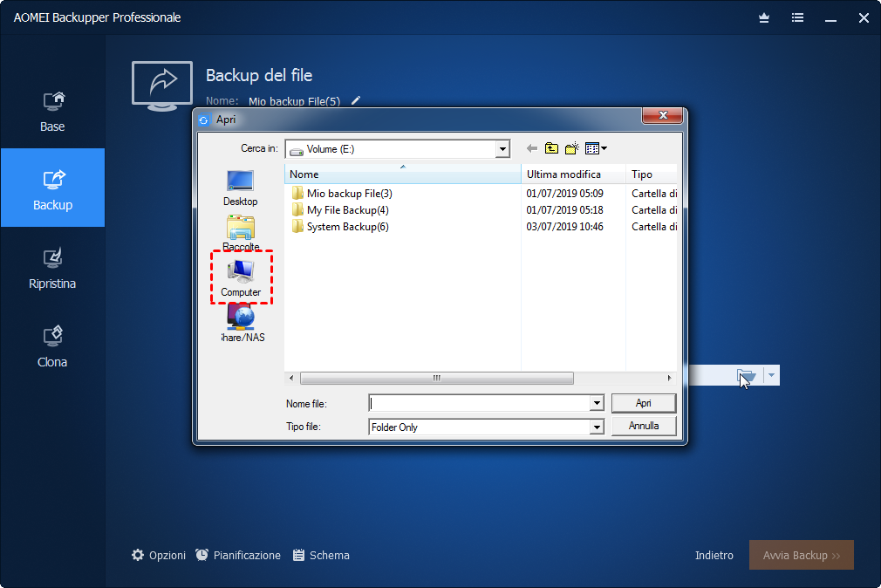Click the Cartella di type cell of My File Backup(4)
881x588 pixels.
pyautogui.click(x=654, y=210)
